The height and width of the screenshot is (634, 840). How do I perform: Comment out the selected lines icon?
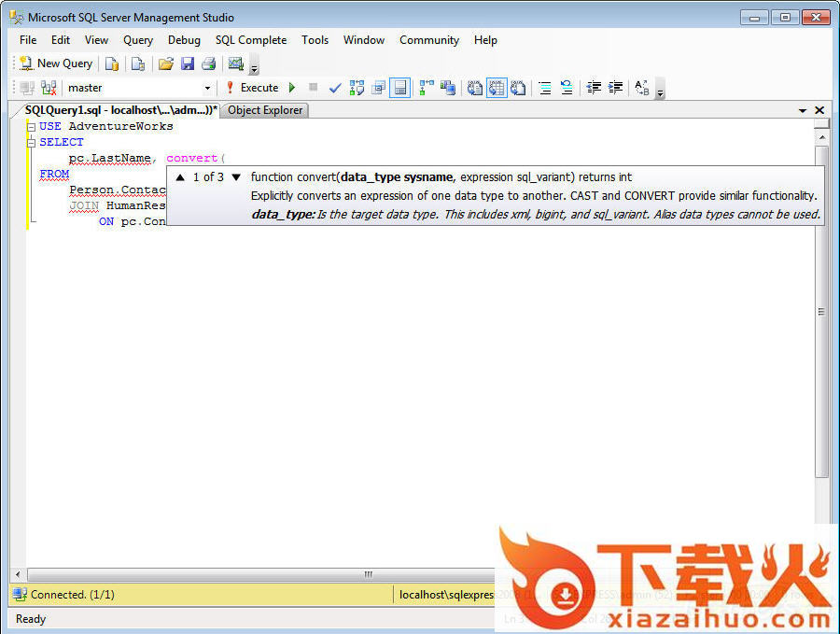545,88
